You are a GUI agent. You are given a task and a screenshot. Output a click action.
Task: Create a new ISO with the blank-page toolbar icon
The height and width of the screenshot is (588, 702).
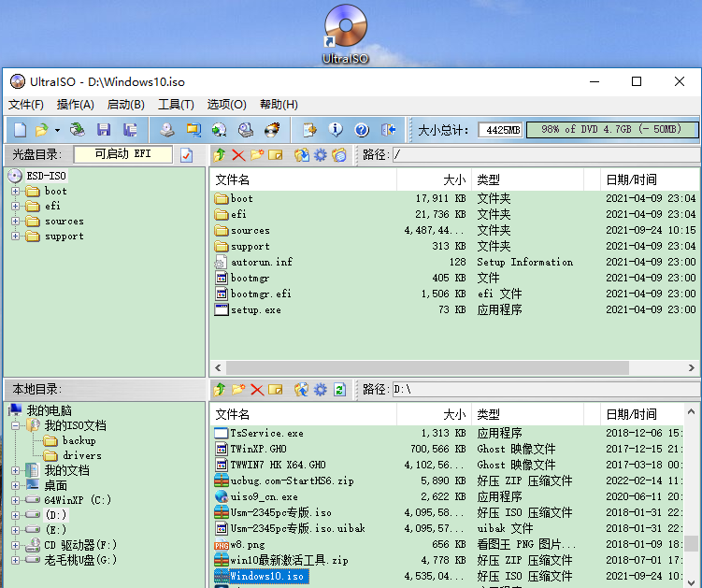(x=21, y=130)
